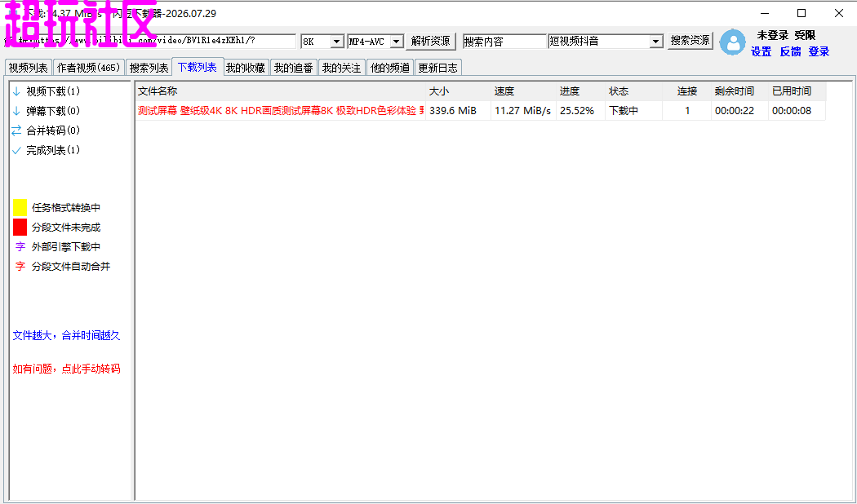
Task: Select the 弹幕下载 down-arrow icon
Action: coord(16,111)
